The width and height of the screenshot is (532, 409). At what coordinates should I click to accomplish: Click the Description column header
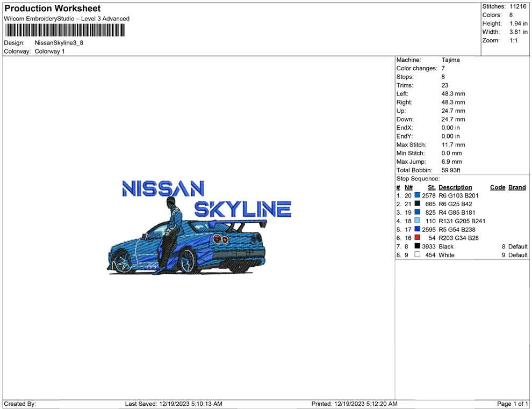pos(455,187)
